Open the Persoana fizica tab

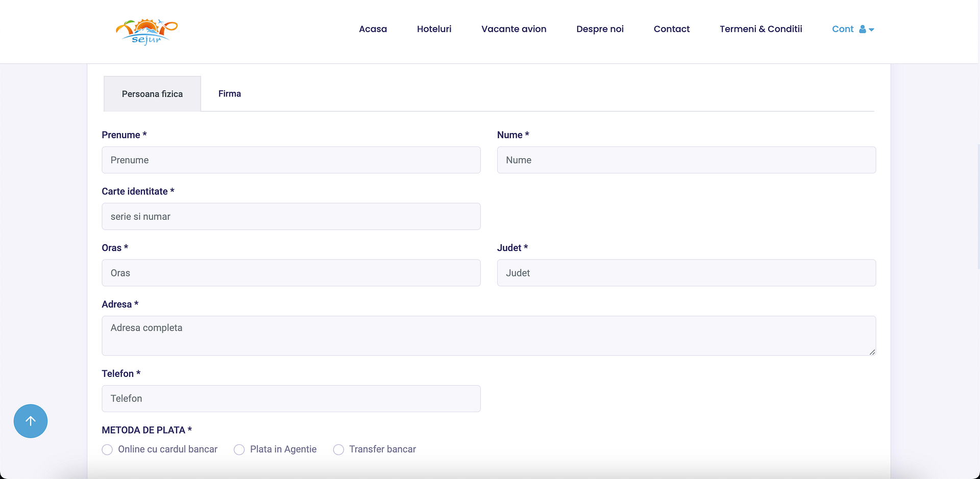pos(152,93)
